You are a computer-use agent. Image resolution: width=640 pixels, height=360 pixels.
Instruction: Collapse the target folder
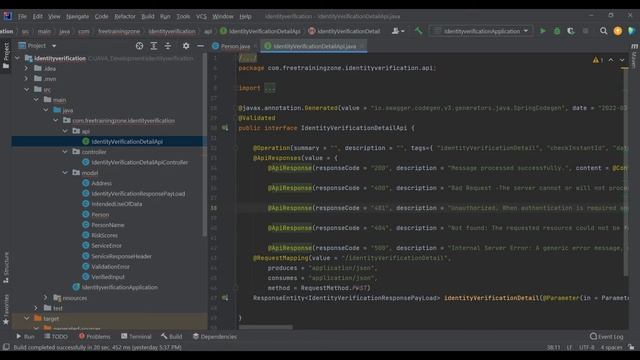[27, 318]
